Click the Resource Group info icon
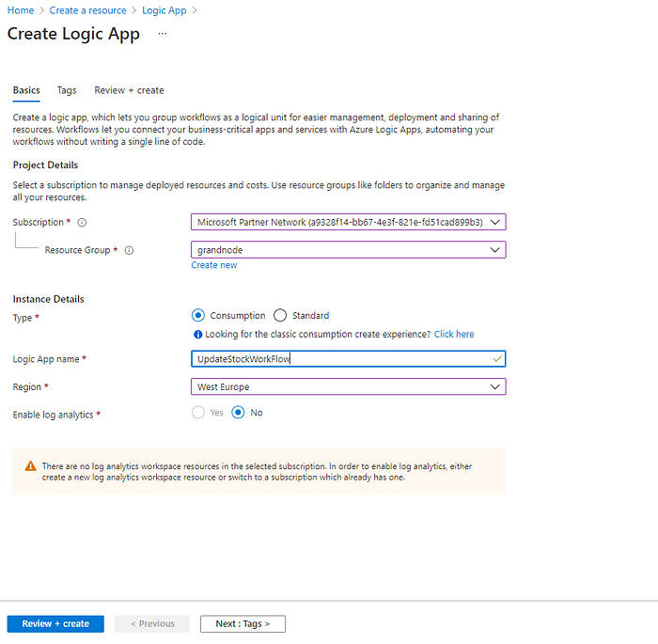The image size is (658, 644). pyautogui.click(x=129, y=251)
